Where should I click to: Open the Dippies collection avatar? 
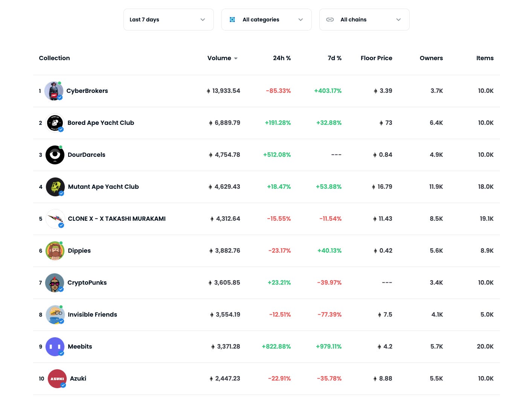coord(55,251)
